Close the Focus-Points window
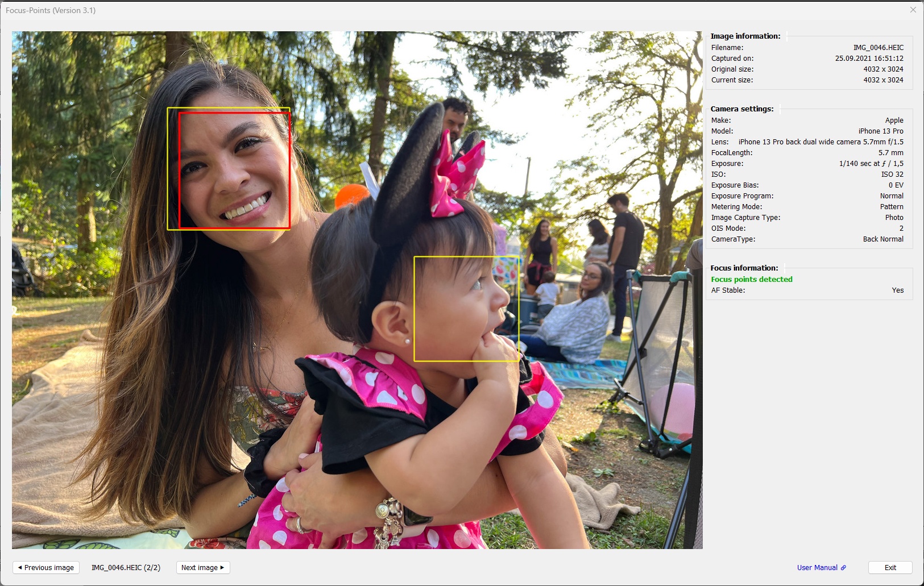Screen dimensions: 924x586 (x=913, y=10)
